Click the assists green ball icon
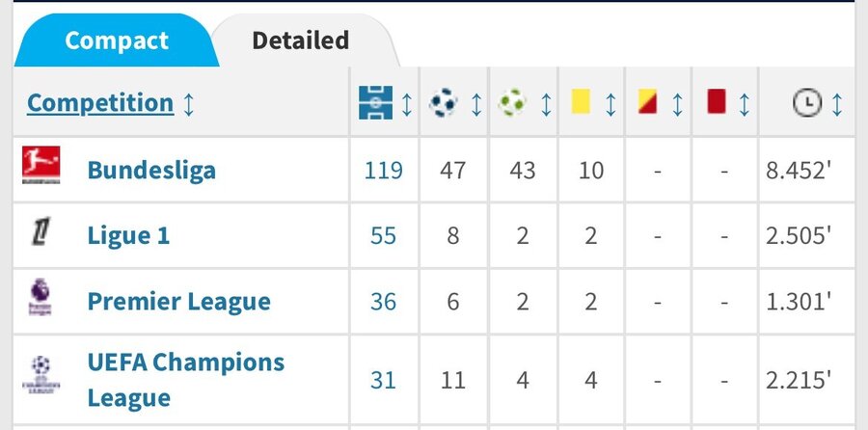Screen dimensions: 868x430 click(512, 103)
